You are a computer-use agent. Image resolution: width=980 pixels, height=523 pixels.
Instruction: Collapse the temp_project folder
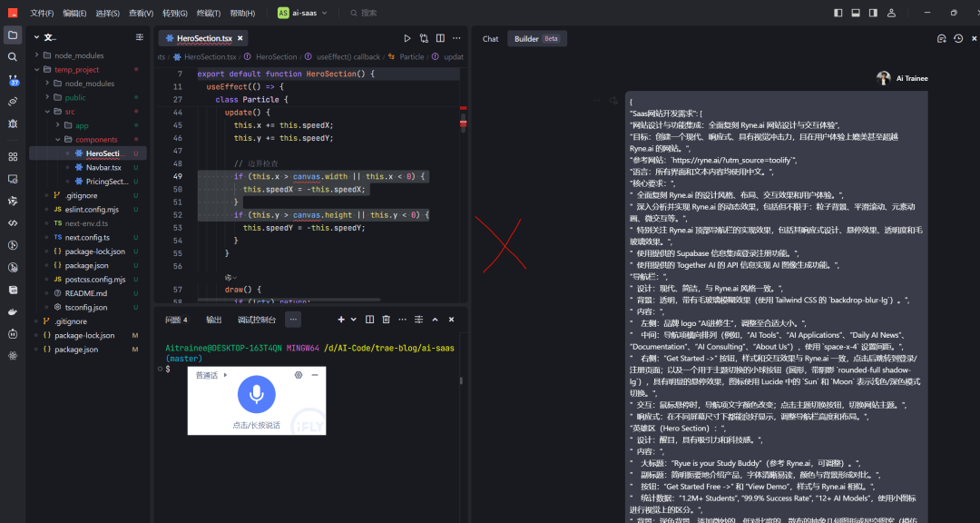point(76,69)
